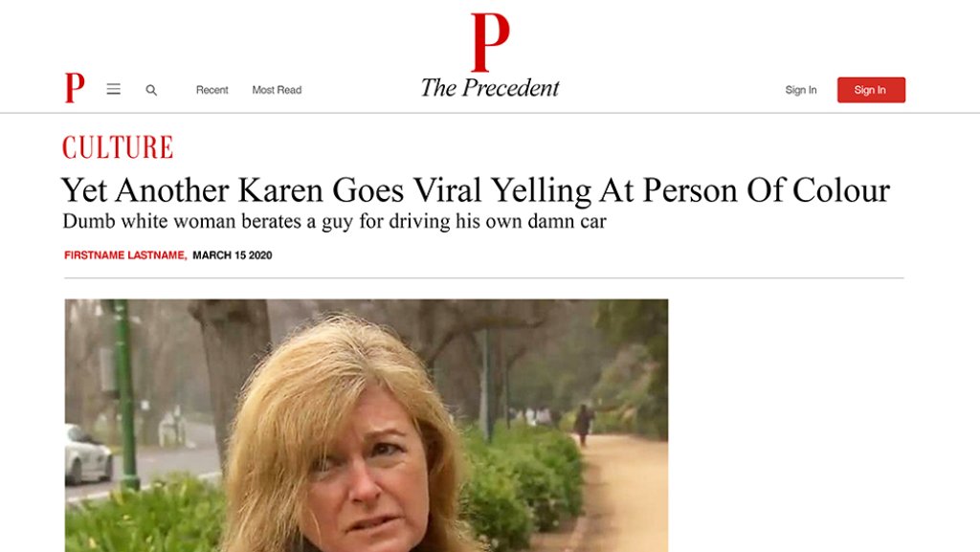Click the Yet Another Karen headline
980x552 pixels.
pyautogui.click(x=475, y=190)
